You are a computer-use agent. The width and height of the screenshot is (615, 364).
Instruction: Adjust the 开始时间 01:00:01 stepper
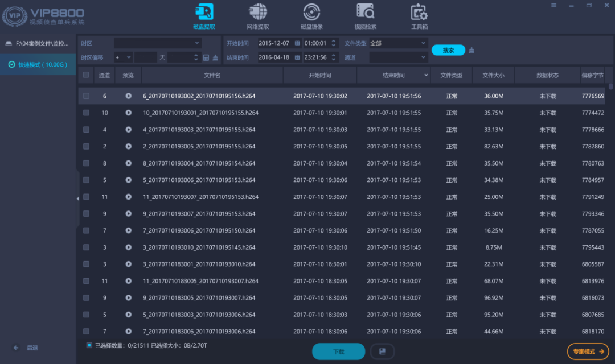click(333, 43)
